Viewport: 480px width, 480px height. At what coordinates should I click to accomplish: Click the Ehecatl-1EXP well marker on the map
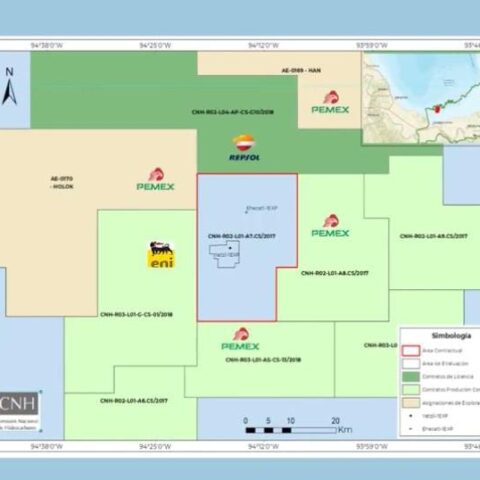[247, 212]
